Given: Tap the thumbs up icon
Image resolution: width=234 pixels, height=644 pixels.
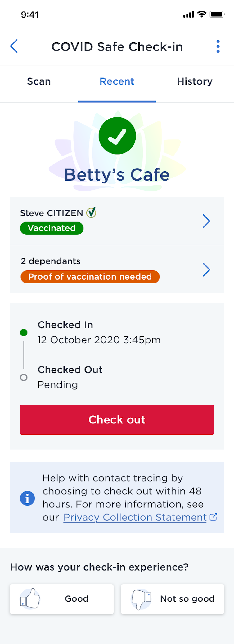Looking at the screenshot, I should (x=30, y=598).
